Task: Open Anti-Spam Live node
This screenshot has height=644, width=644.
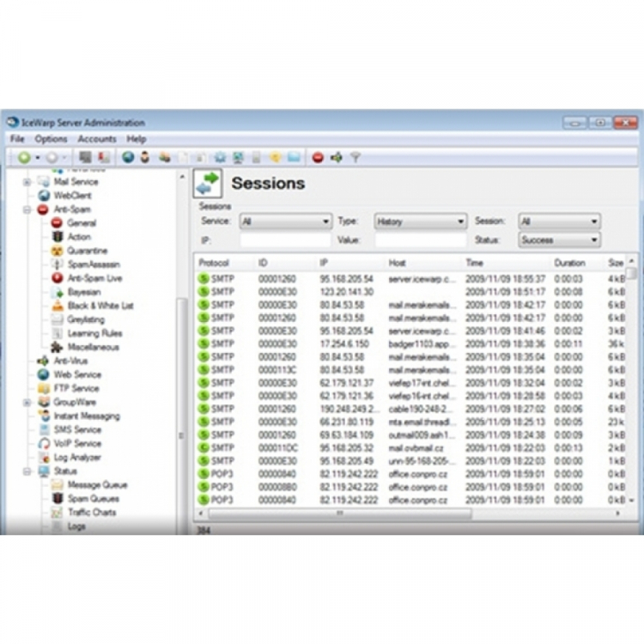Action: click(x=94, y=278)
